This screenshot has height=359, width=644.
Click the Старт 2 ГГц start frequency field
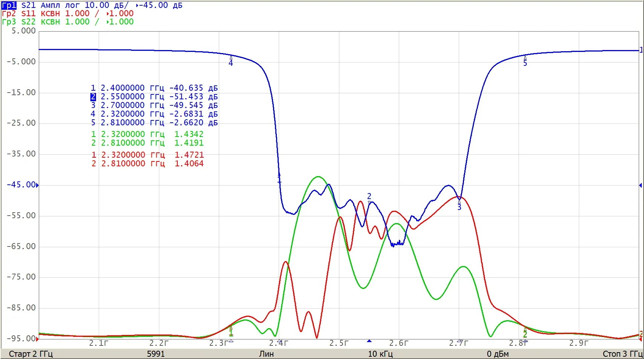[31, 354]
